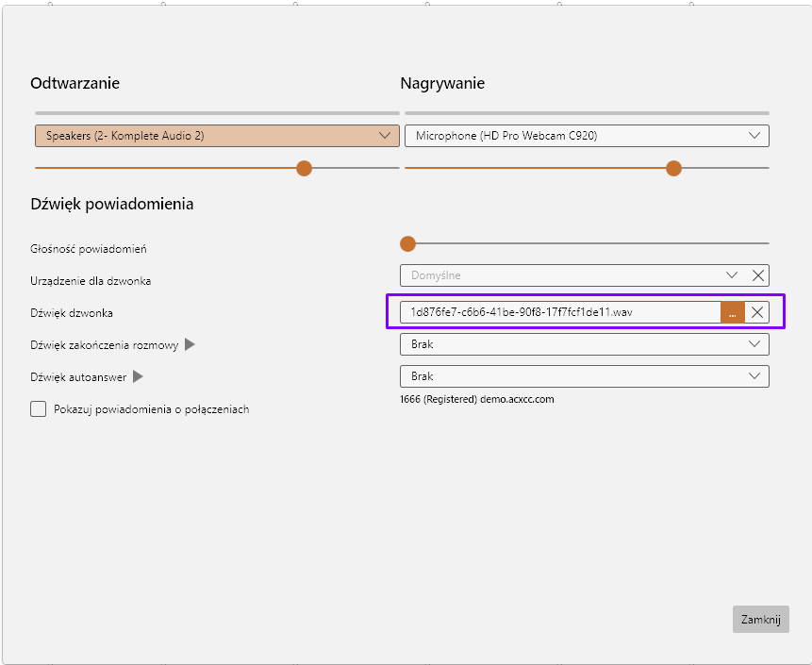Viewport: 812px width, 665px height.
Task: Enable 'Pokazuj powiadomienia o połączeniach' checkbox
Action: (39, 409)
